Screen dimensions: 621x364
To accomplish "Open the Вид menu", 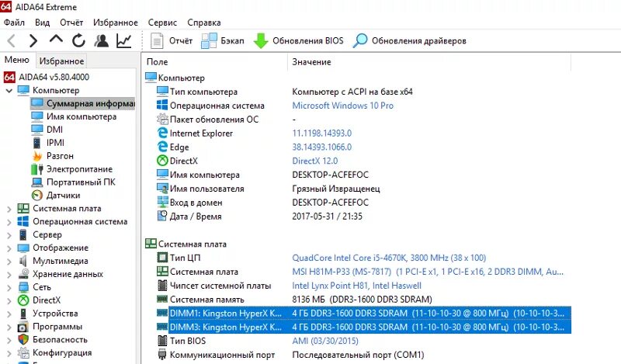I will [x=43, y=23].
